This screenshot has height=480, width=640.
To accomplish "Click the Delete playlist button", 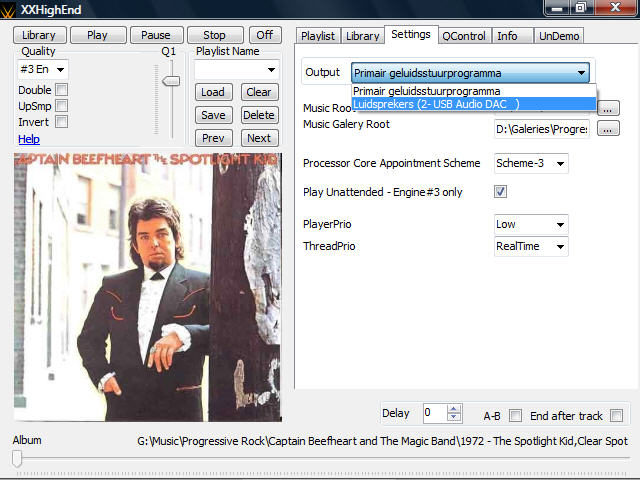I will [259, 115].
